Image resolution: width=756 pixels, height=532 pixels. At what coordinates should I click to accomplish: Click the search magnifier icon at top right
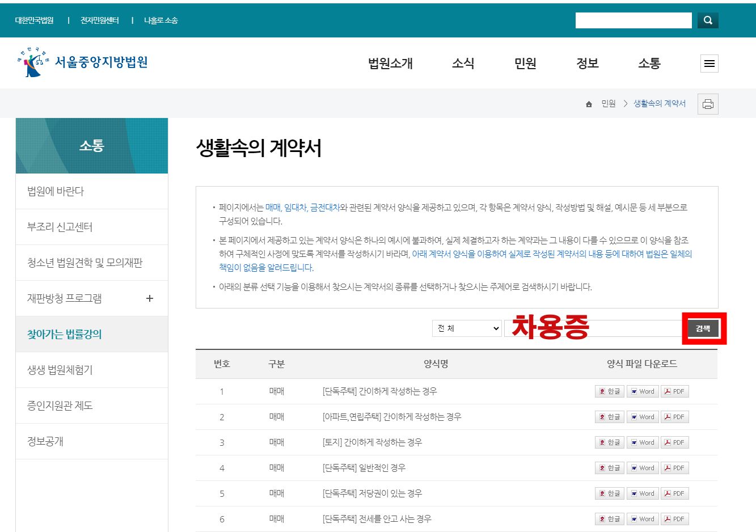(708, 20)
